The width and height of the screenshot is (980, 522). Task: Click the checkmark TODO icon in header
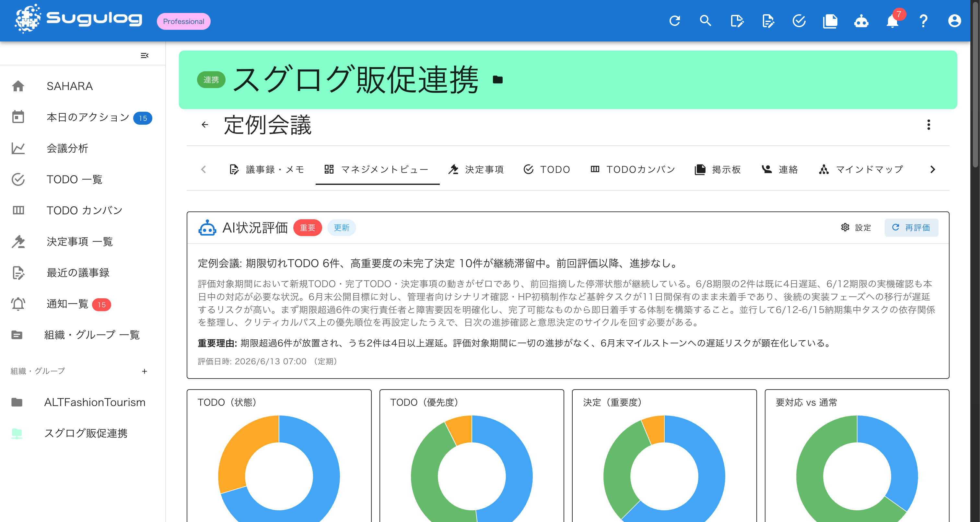click(x=799, y=21)
